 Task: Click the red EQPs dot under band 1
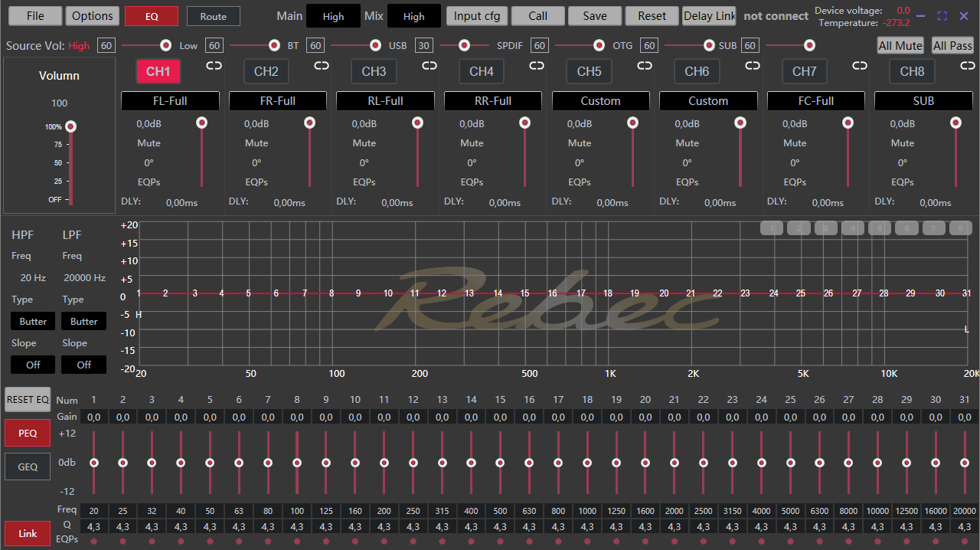click(x=93, y=542)
